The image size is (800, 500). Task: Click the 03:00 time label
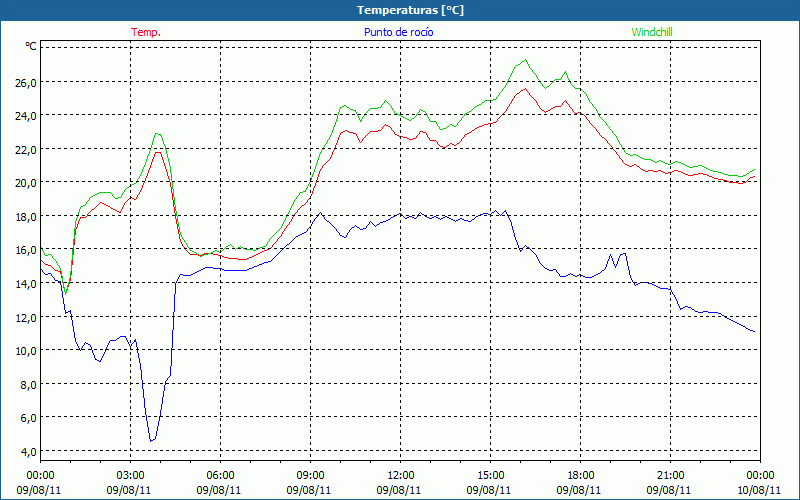pyautogui.click(x=131, y=476)
